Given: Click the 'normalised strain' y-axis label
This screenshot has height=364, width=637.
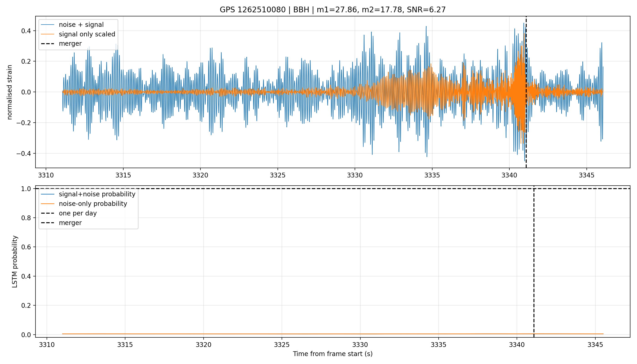Looking at the screenshot, I should [x=10, y=92].
